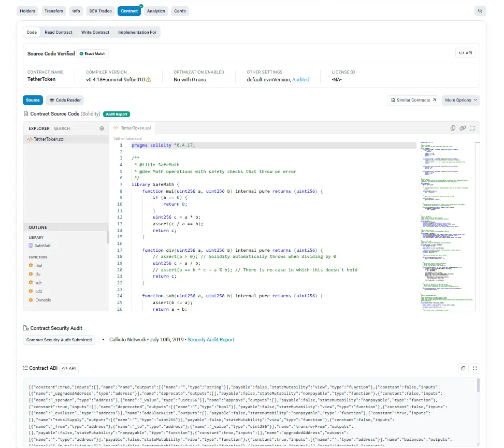Open the Code Reader
This screenshot has height=448, width=504.
(x=65, y=100)
